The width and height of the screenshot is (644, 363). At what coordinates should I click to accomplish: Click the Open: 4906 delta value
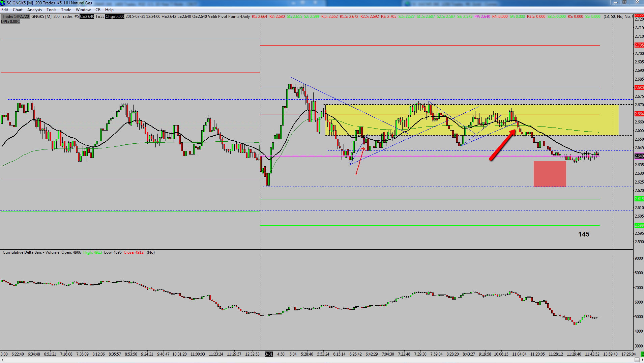[71, 252]
